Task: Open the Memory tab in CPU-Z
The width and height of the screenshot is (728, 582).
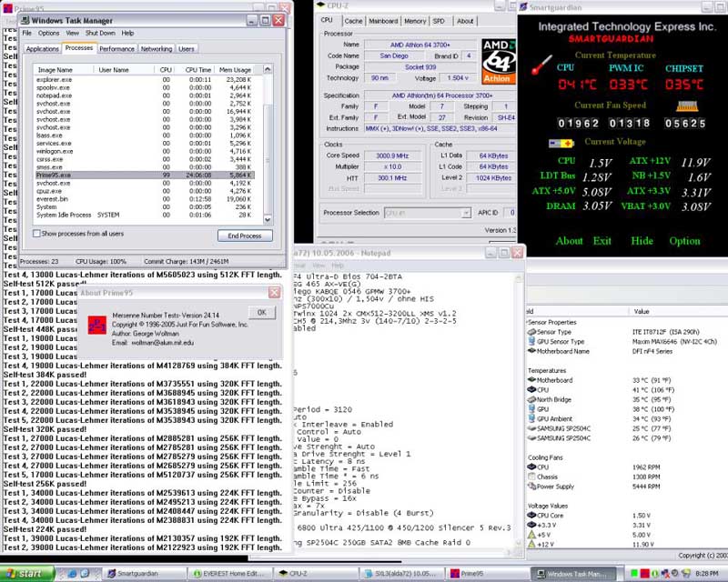Action: (x=415, y=21)
